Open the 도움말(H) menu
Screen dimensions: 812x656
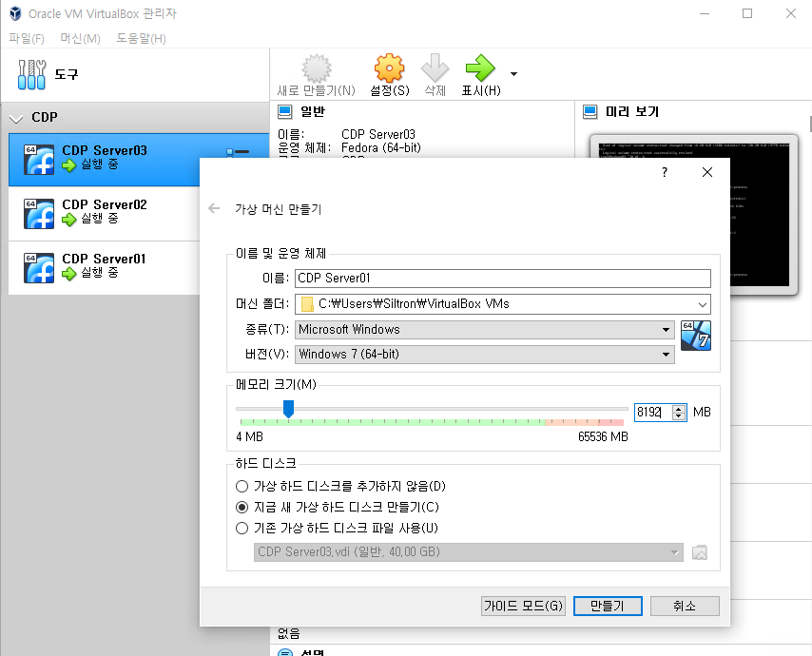tap(141, 38)
